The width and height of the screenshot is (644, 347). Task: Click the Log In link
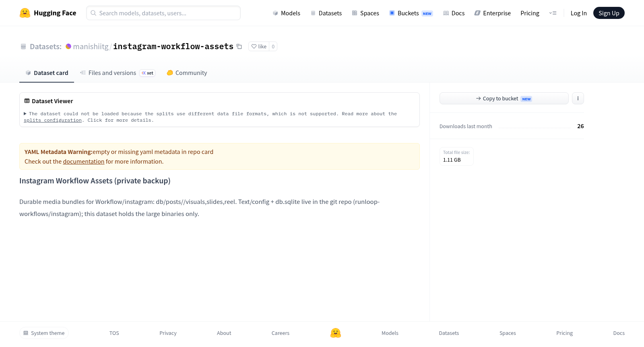click(x=578, y=13)
